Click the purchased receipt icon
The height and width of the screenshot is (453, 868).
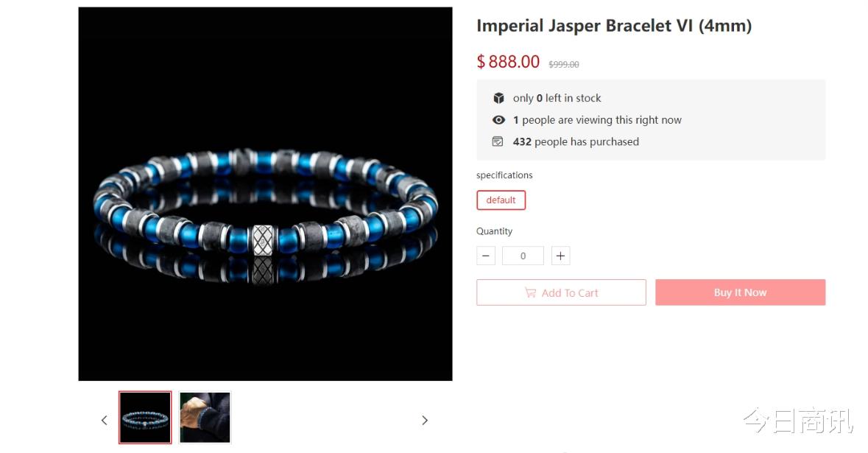click(498, 141)
